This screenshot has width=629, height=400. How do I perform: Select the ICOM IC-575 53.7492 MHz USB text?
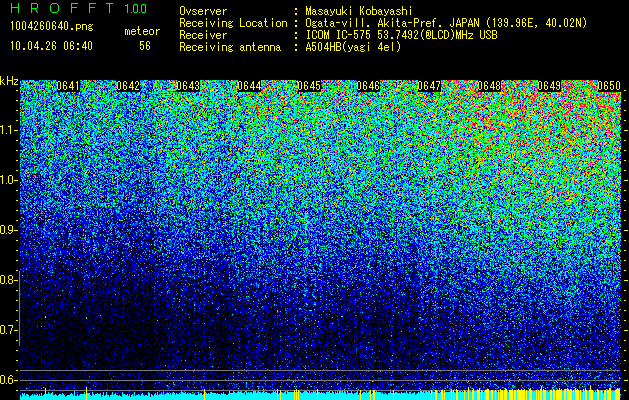(401, 35)
